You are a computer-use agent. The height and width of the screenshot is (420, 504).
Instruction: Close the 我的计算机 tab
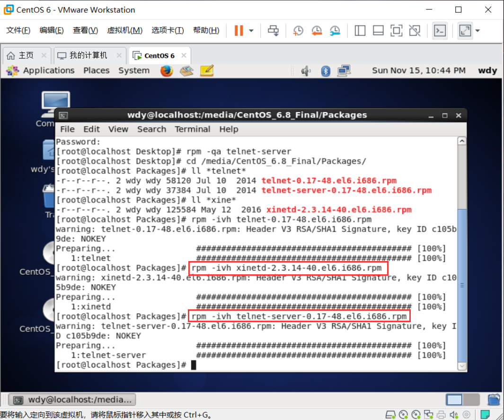[119, 55]
